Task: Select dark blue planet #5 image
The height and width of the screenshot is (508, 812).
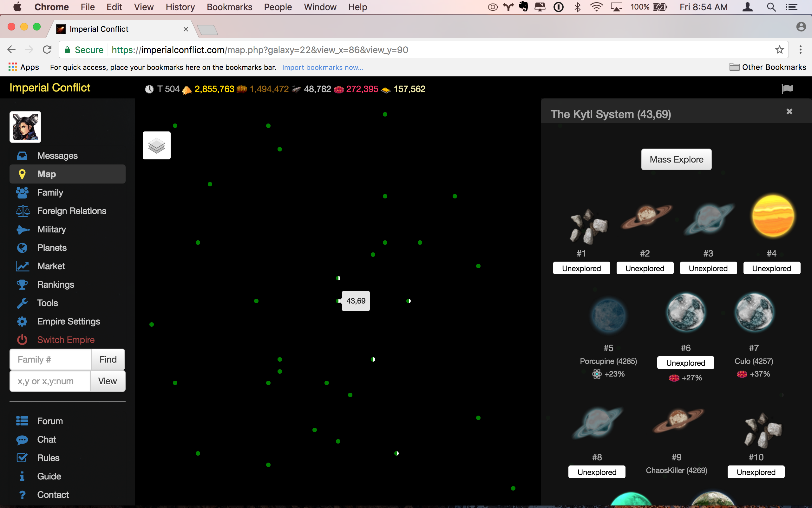Action: coord(608,315)
